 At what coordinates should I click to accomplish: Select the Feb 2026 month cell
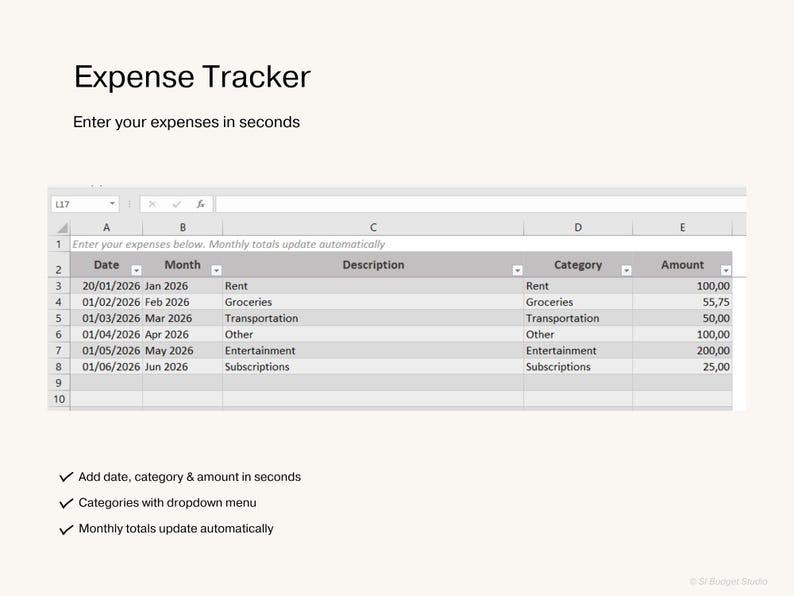coord(182,302)
